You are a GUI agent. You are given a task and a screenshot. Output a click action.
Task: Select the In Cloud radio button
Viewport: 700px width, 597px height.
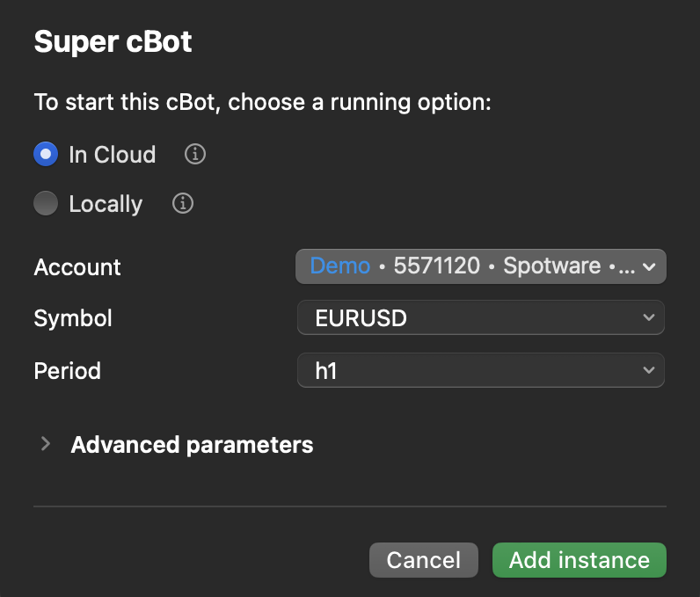pos(46,155)
